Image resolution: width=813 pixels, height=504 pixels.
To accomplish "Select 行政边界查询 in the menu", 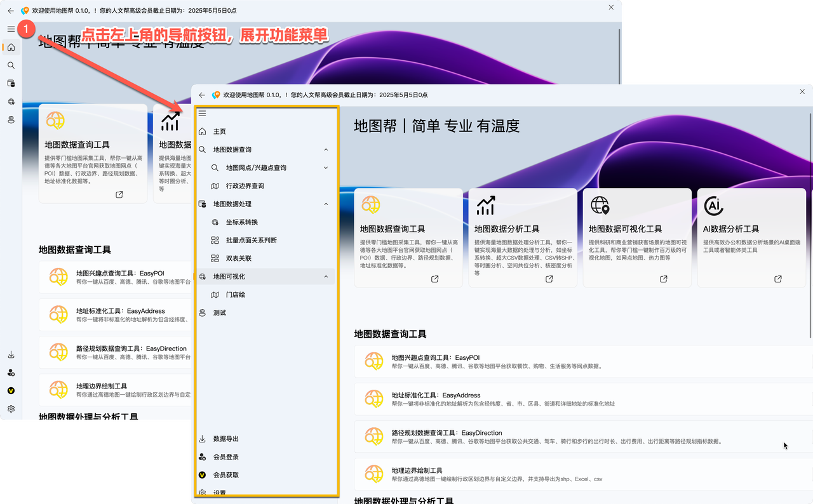I will (x=266, y=186).
